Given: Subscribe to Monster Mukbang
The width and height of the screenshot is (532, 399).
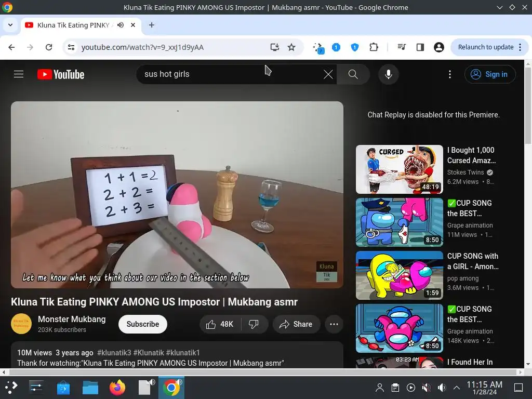Looking at the screenshot, I should [x=143, y=324].
